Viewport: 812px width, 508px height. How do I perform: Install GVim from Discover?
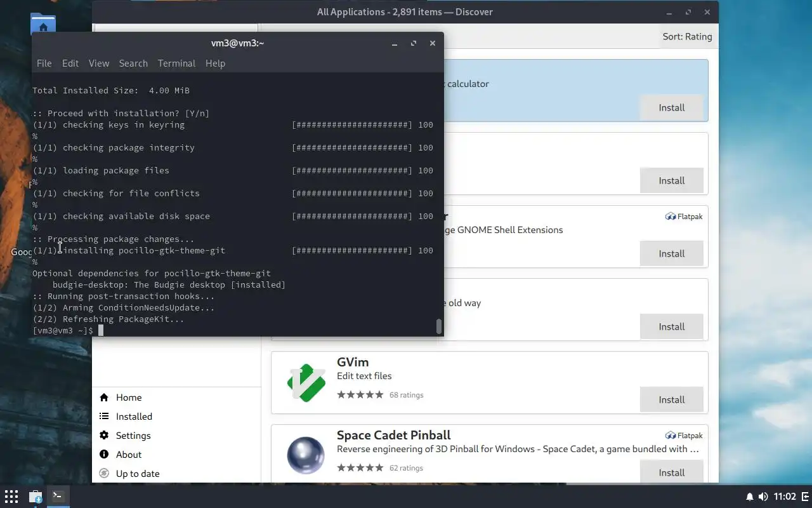point(671,400)
